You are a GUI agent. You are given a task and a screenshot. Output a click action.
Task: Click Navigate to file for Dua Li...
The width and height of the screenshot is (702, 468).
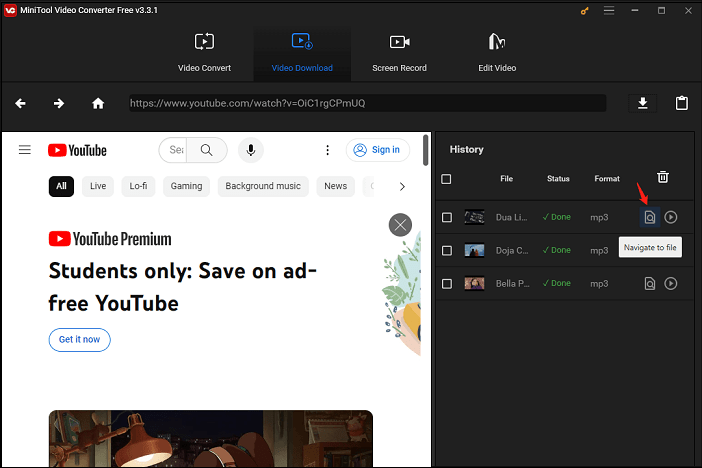(x=649, y=217)
